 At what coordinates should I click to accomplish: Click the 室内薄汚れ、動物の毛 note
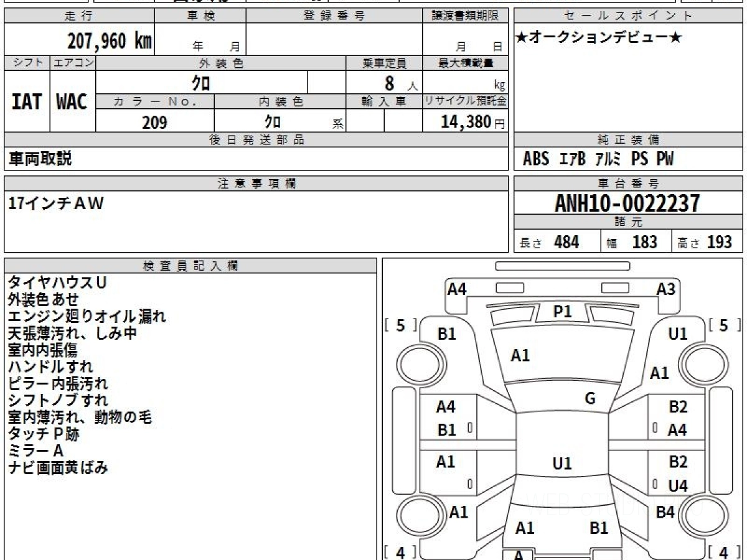tap(80, 418)
